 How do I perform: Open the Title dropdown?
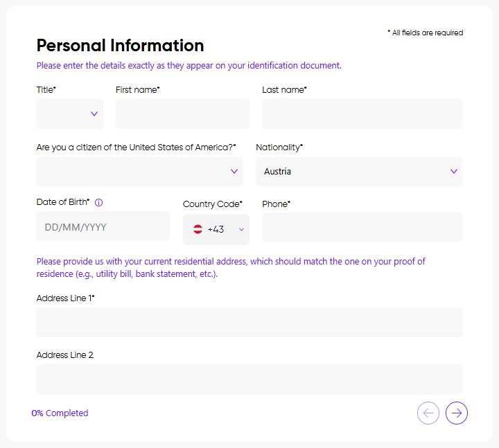(69, 114)
